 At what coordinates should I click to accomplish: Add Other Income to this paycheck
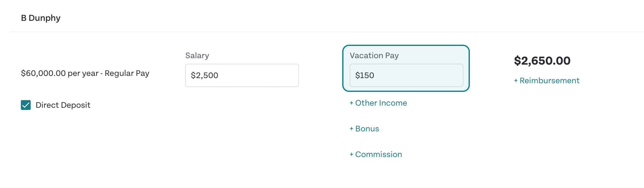coord(378,103)
